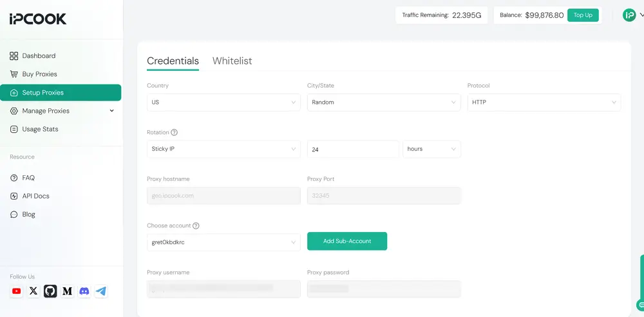The height and width of the screenshot is (317, 644).
Task: Expand the profile menu arrow
Action: tap(641, 14)
